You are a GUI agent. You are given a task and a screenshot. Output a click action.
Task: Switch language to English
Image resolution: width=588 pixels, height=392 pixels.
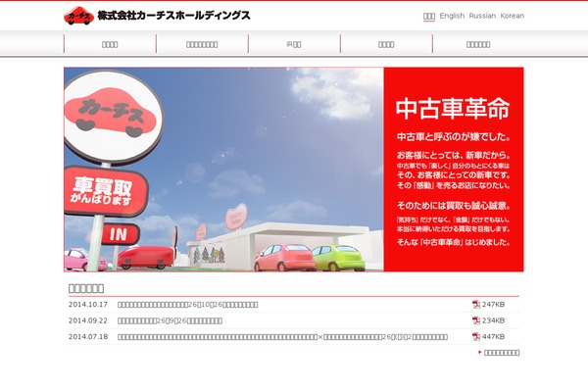coord(452,16)
